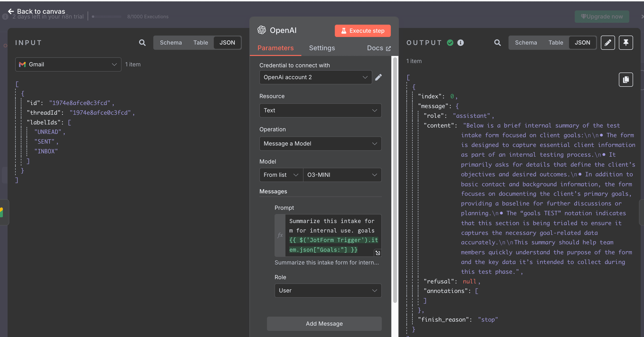Open the credential dropdown OpenAi account 2
This screenshot has height=337, width=644.
tap(316, 77)
